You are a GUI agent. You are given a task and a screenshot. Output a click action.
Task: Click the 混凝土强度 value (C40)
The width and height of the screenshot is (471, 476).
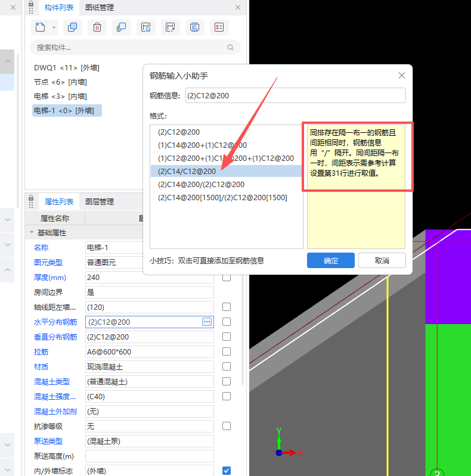pyautogui.click(x=150, y=396)
